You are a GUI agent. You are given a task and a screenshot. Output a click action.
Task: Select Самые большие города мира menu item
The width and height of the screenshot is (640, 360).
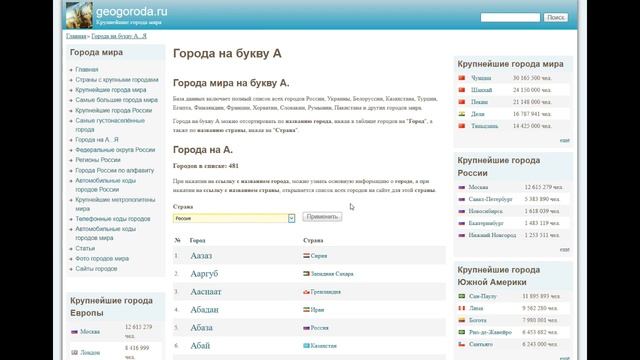pyautogui.click(x=116, y=100)
